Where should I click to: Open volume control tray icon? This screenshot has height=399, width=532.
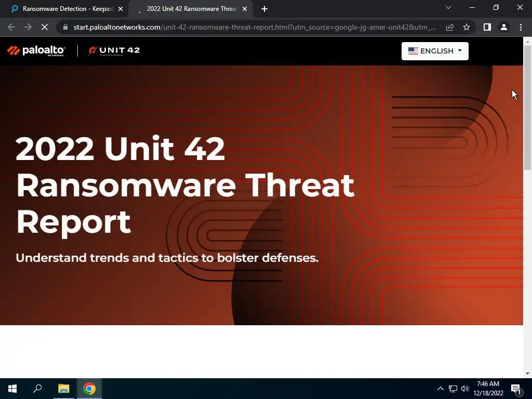coord(465,389)
